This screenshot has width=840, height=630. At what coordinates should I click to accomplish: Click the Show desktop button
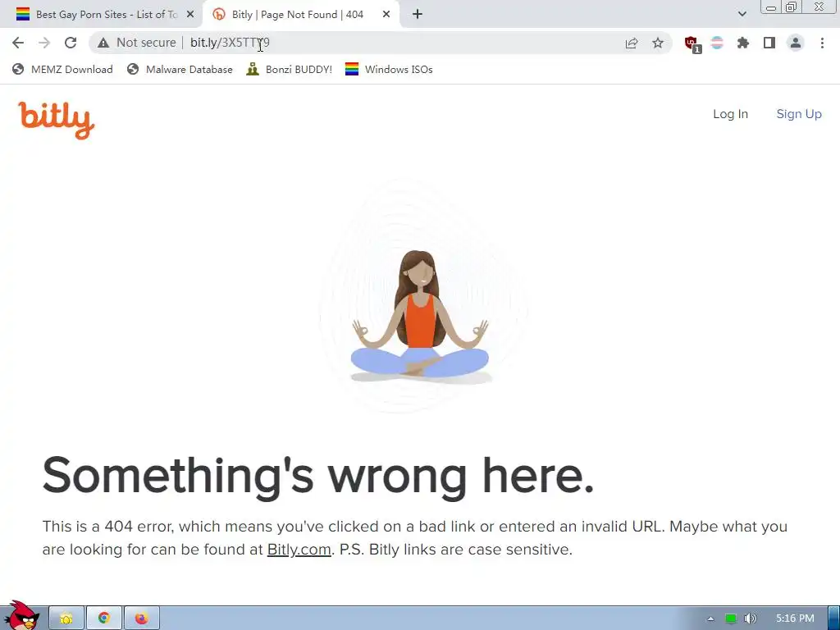(833, 619)
